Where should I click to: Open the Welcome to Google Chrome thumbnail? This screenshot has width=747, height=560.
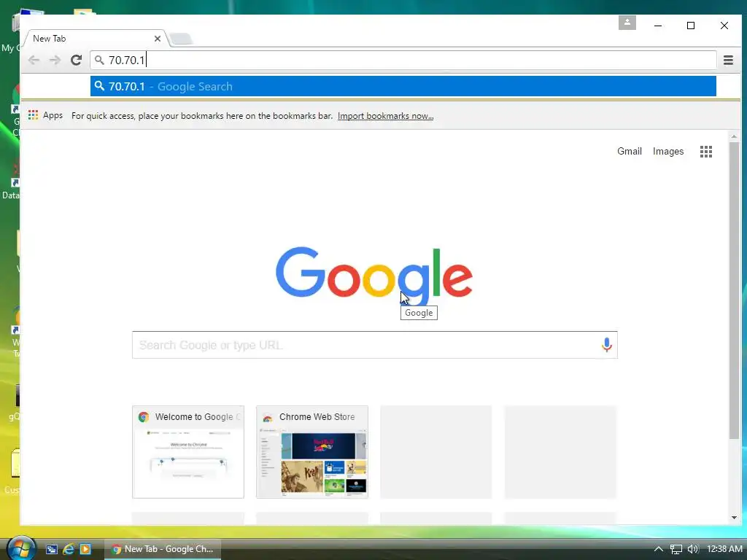(188, 452)
